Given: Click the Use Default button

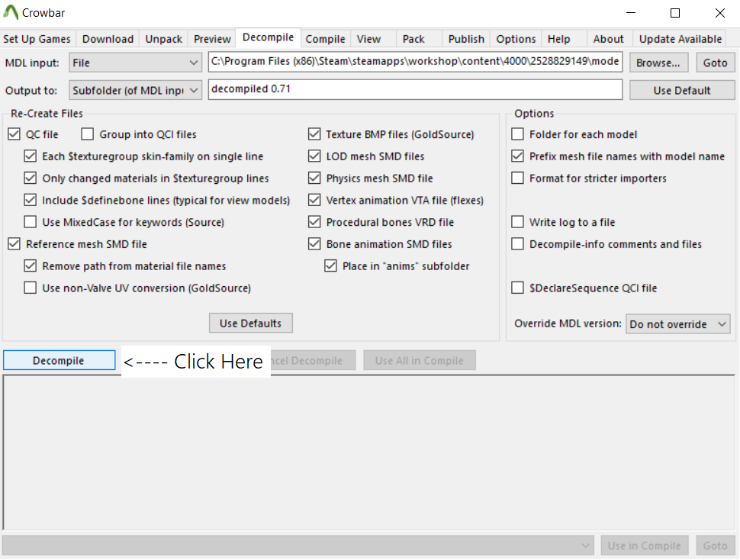Looking at the screenshot, I should click(682, 90).
